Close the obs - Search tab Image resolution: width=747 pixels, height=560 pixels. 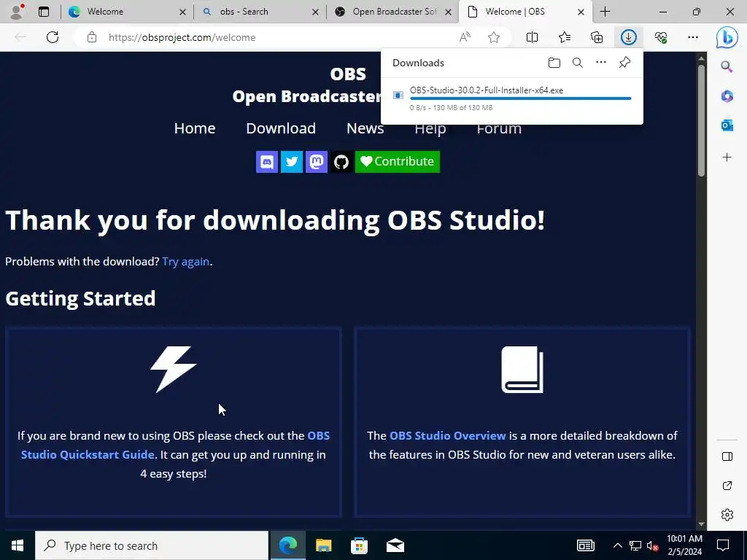coord(315,12)
